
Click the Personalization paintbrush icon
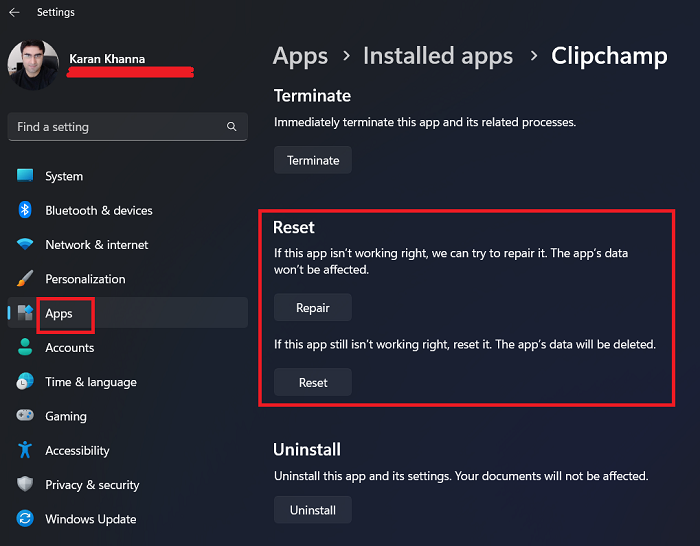(x=26, y=279)
